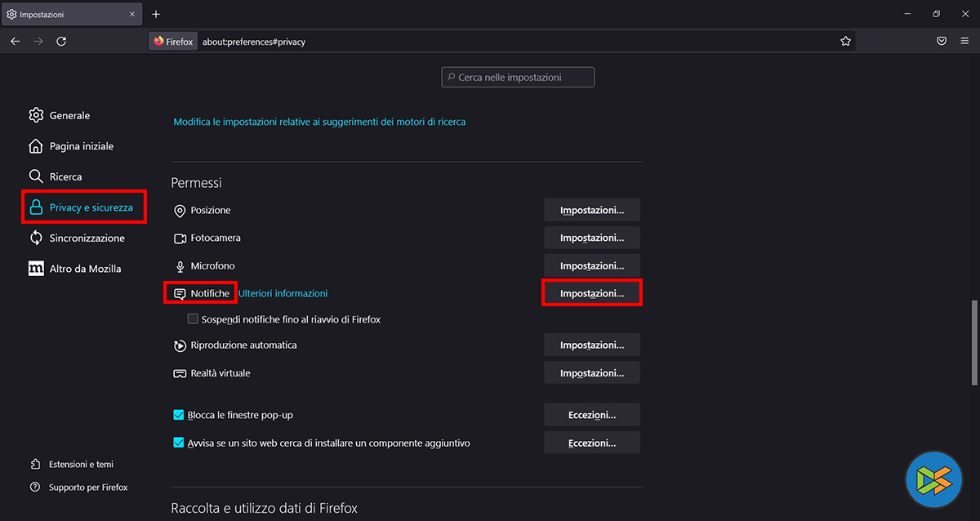Open the Generale settings section
Screen dimensions: 980x521
[69, 116]
